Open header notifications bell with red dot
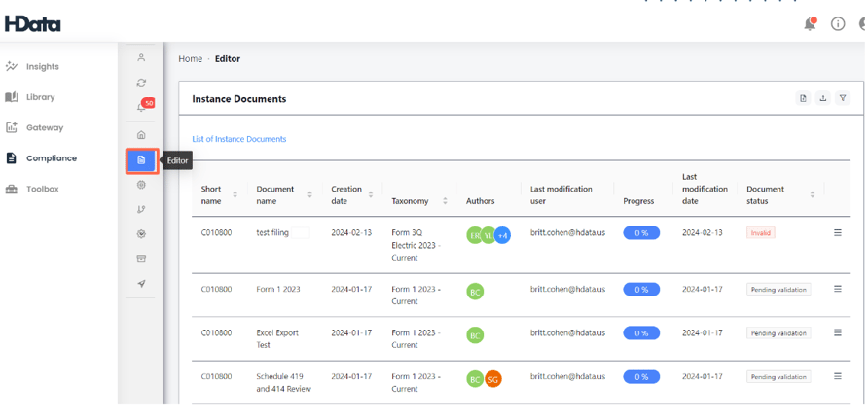 (810, 24)
